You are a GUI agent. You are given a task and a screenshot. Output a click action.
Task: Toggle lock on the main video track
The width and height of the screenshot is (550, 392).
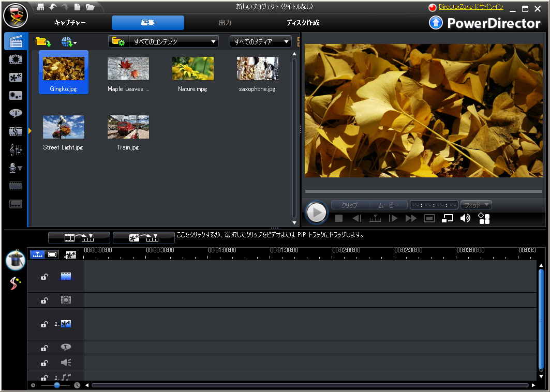point(44,277)
